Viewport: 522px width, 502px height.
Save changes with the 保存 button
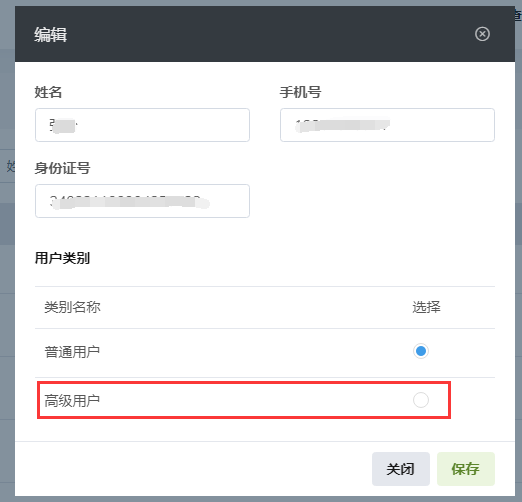[466, 469]
